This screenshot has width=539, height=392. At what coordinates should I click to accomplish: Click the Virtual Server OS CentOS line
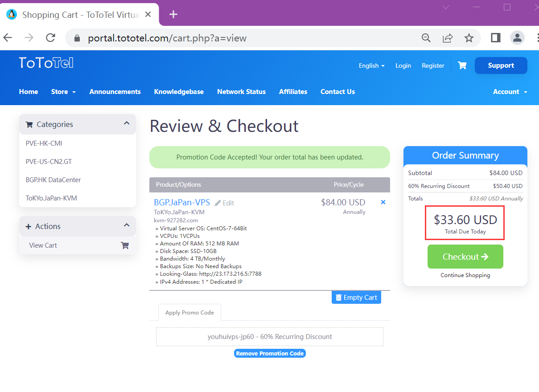201,228
